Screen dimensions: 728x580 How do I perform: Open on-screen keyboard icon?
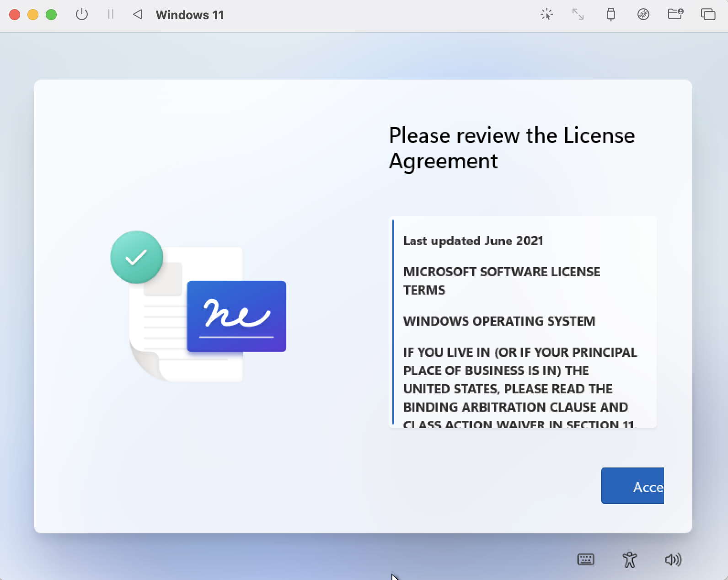[x=586, y=559]
